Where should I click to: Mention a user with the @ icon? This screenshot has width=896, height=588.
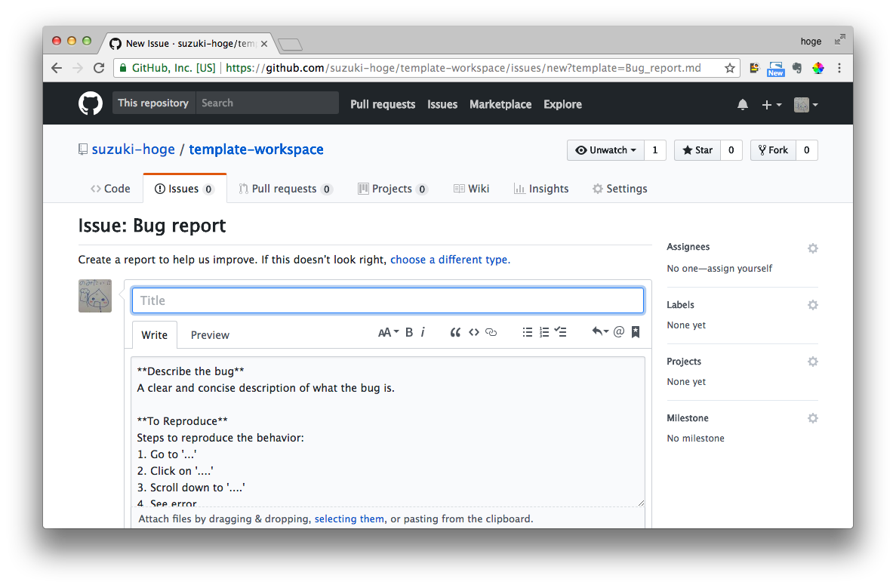tap(619, 332)
